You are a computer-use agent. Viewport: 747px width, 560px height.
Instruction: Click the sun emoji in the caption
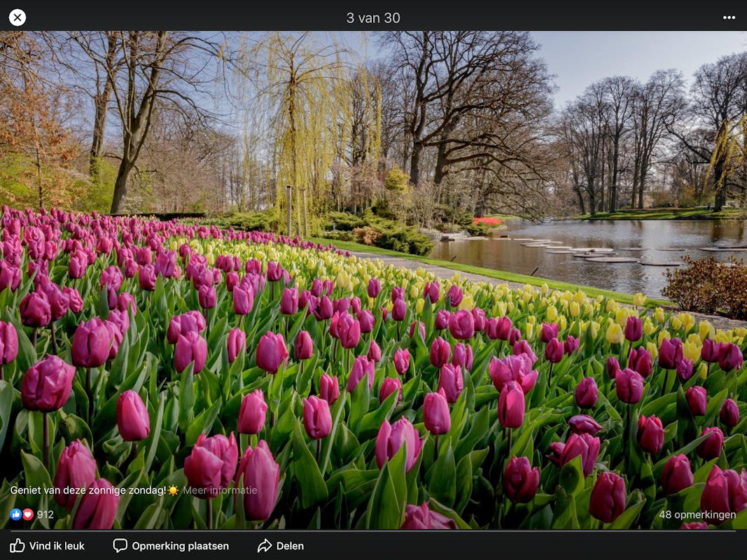click(x=173, y=490)
